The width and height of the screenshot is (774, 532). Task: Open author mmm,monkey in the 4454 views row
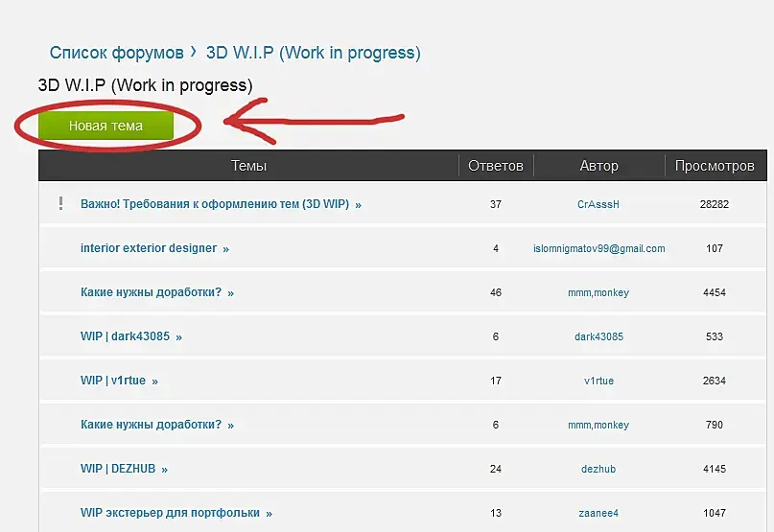[598, 292]
